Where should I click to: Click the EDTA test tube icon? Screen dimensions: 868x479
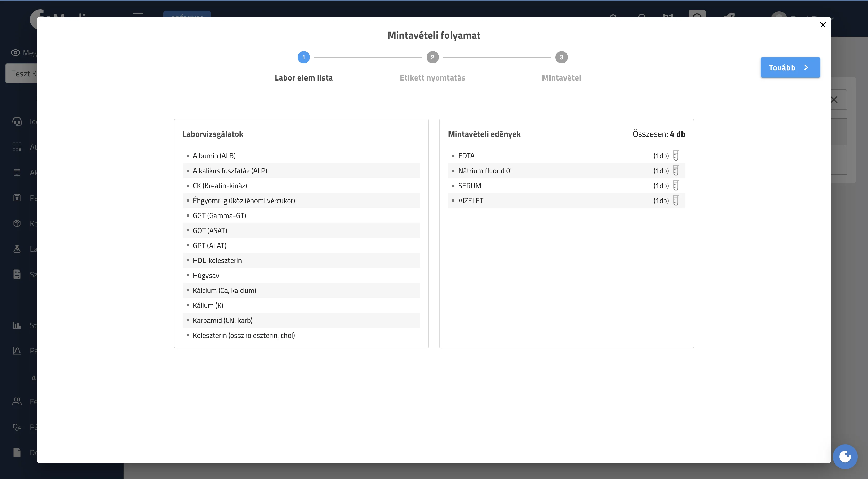point(676,156)
